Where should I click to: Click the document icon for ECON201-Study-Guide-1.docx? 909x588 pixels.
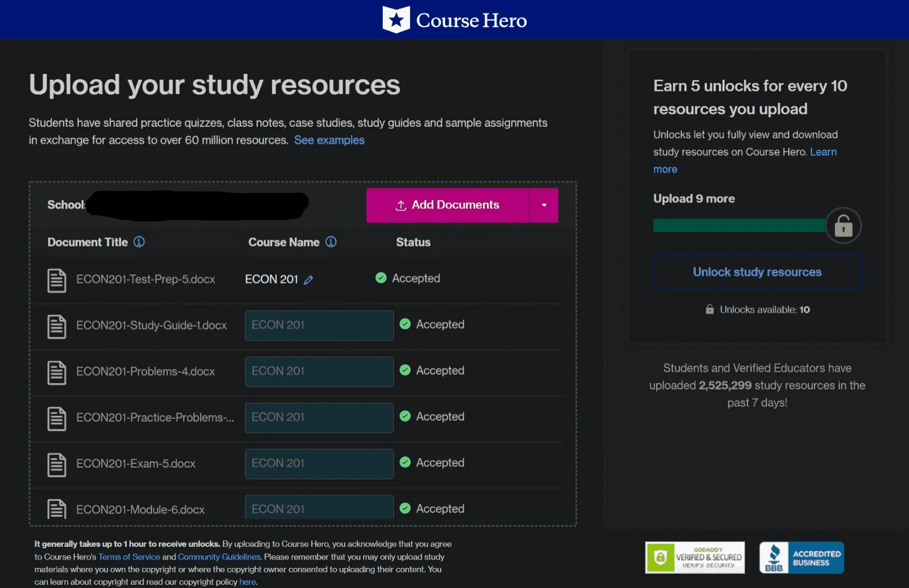57,326
